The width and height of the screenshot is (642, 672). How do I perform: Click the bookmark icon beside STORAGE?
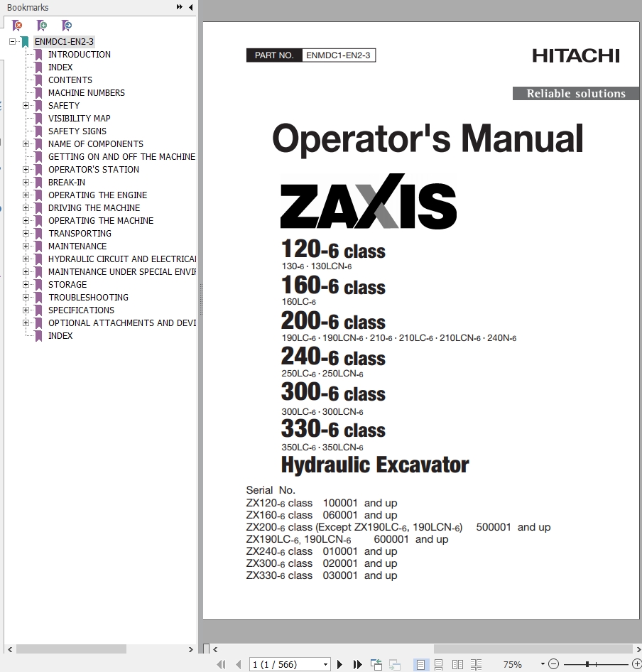(38, 285)
